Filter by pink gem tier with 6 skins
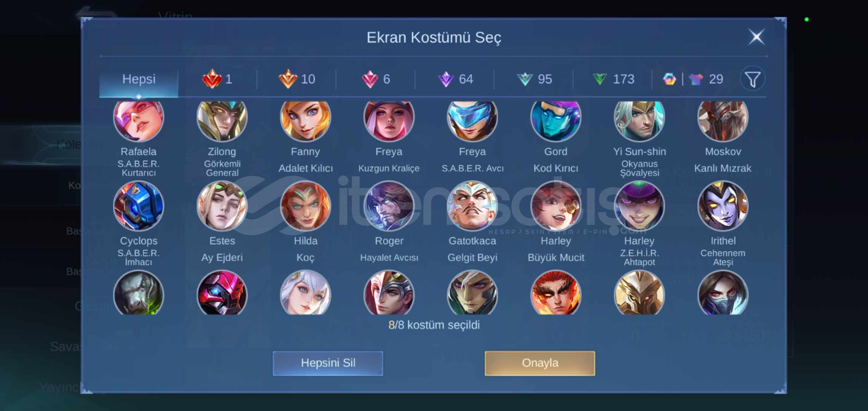868x411 pixels. click(x=376, y=79)
